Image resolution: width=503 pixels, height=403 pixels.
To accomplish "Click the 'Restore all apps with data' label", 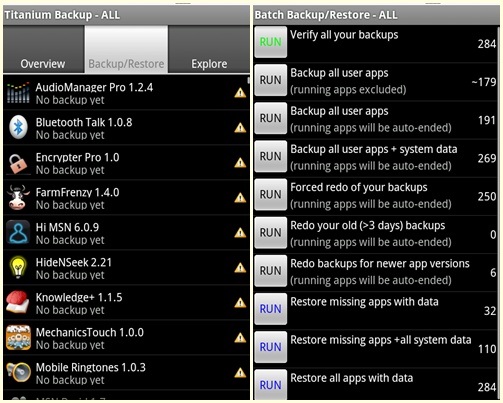I will (352, 378).
